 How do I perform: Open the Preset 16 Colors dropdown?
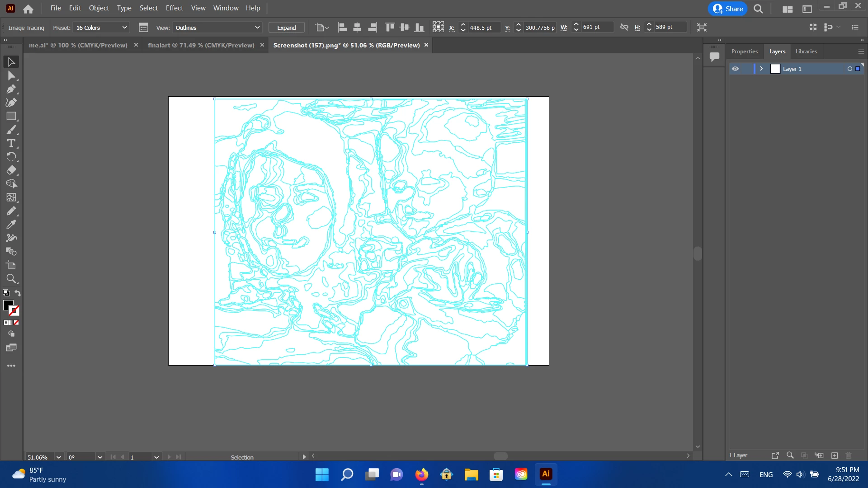(101, 28)
